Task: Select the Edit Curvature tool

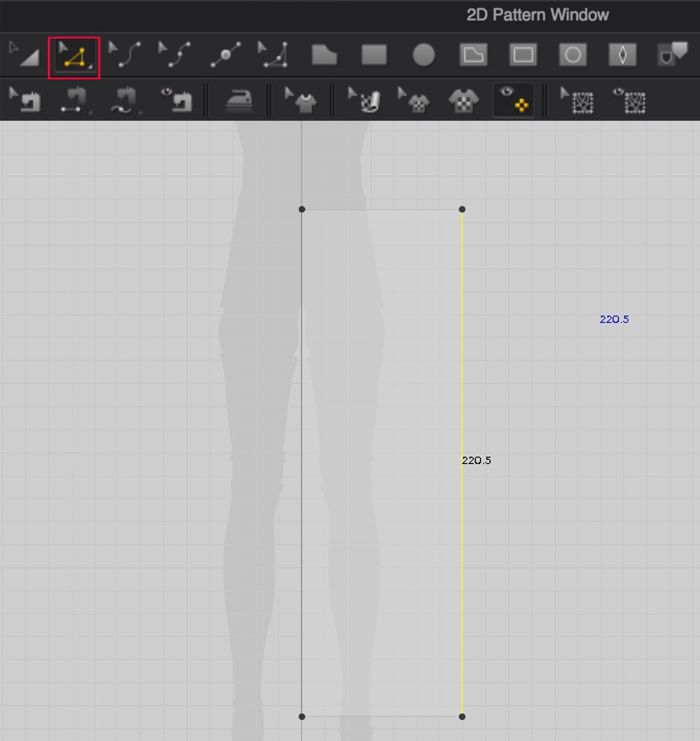Action: click(125, 54)
